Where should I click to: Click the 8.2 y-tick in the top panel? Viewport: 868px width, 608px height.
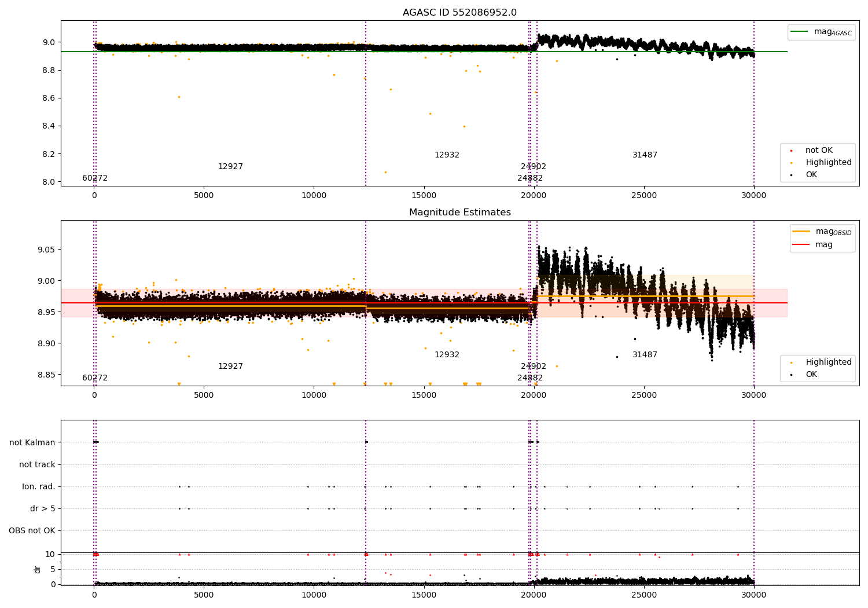coord(49,154)
